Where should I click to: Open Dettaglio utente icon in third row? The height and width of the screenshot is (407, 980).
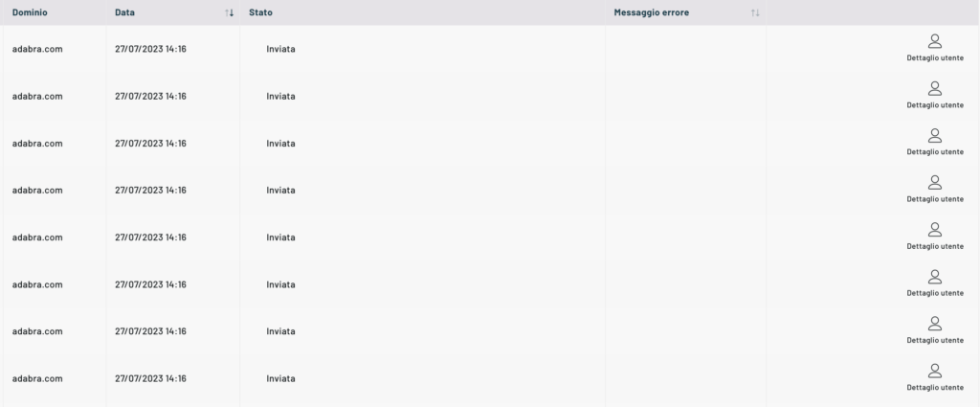coord(934,136)
